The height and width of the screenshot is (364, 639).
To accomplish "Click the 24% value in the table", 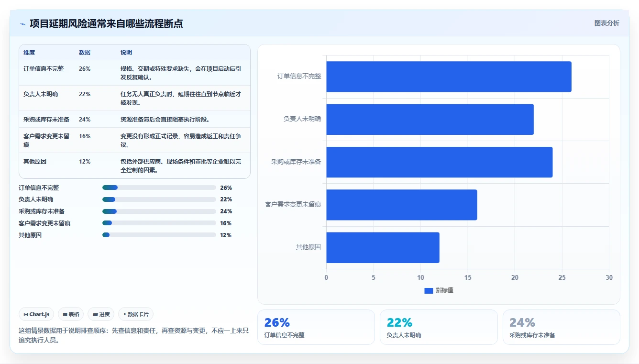I will click(x=85, y=120).
